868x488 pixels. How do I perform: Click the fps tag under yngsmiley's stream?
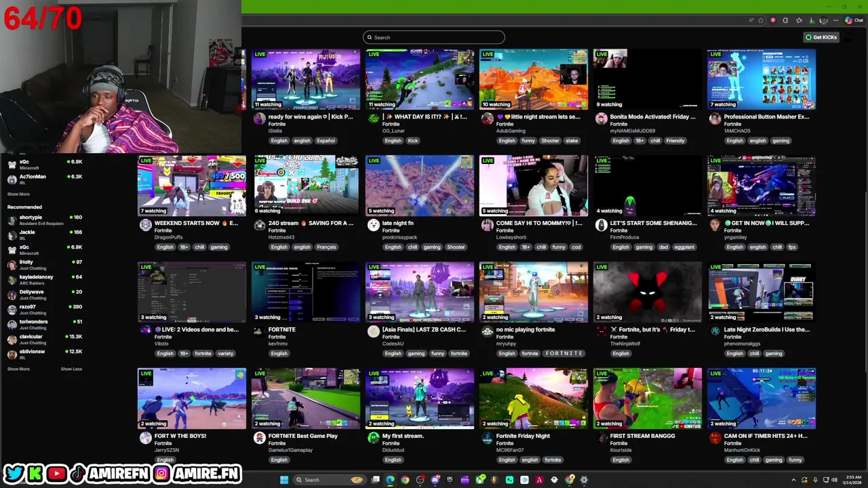coord(792,247)
